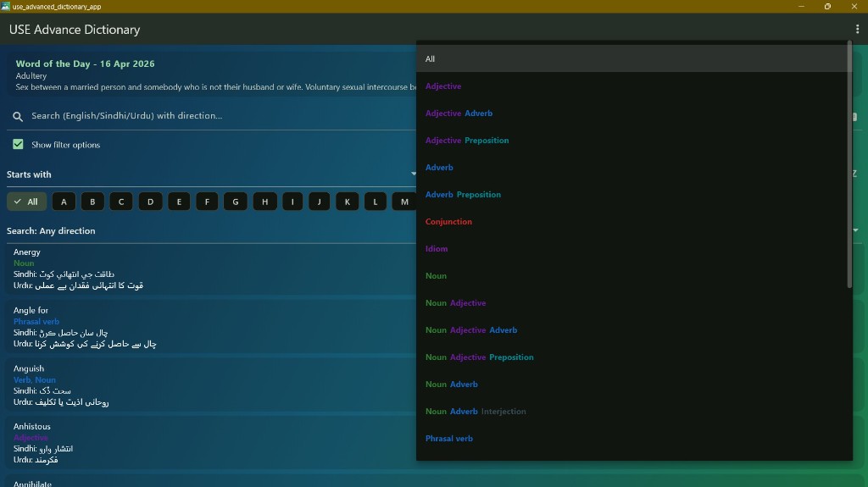Filter words starting with C
The width and height of the screenshot is (868, 487).
[x=121, y=202]
